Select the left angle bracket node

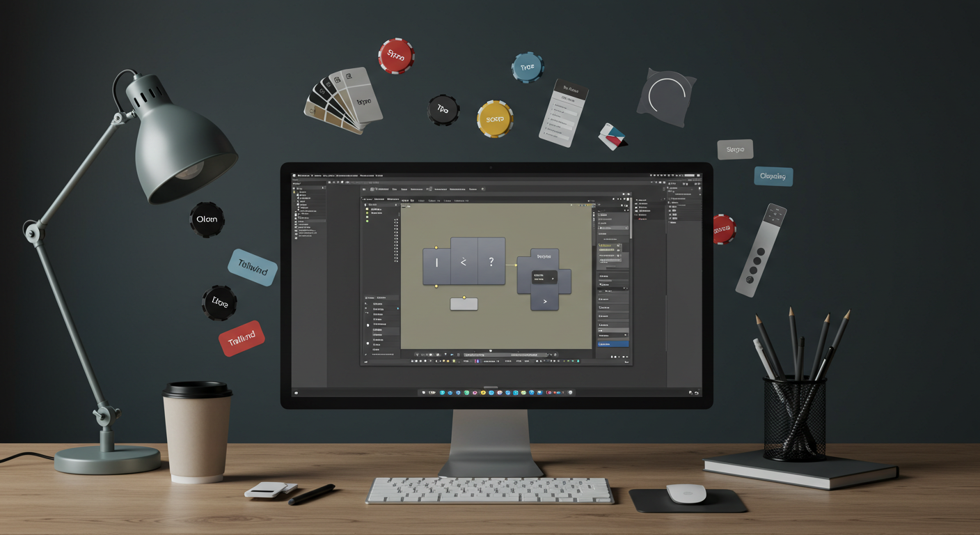[x=464, y=262]
